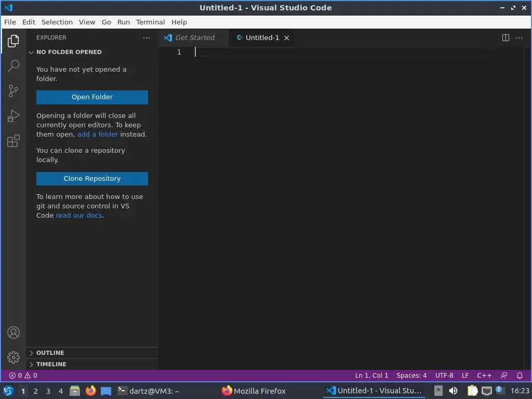
Task: Open the Selection menu
Action: [x=57, y=22]
